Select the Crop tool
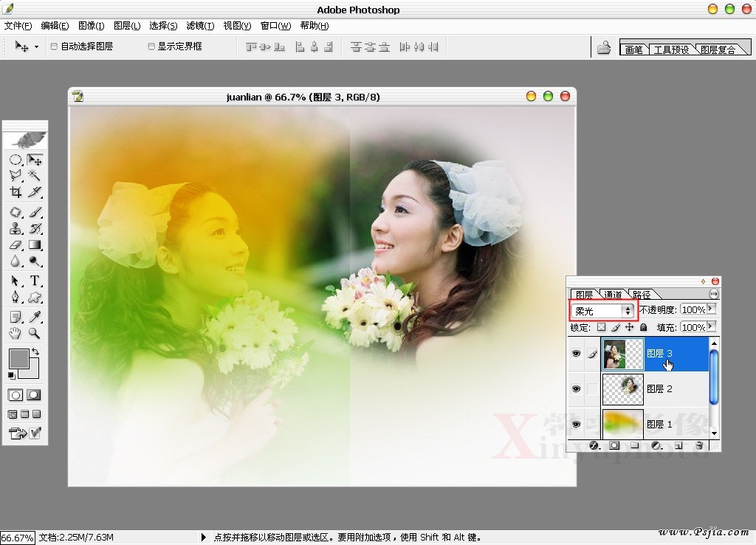 pyautogui.click(x=16, y=192)
